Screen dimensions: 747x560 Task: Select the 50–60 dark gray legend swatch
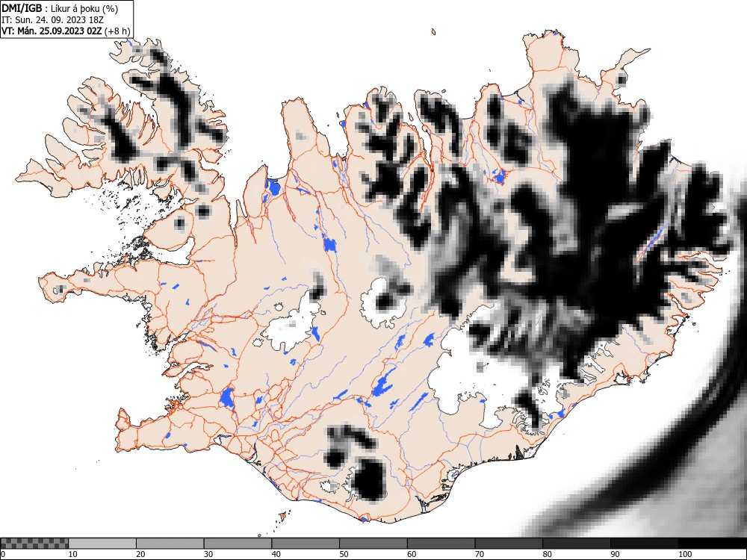[373, 544]
